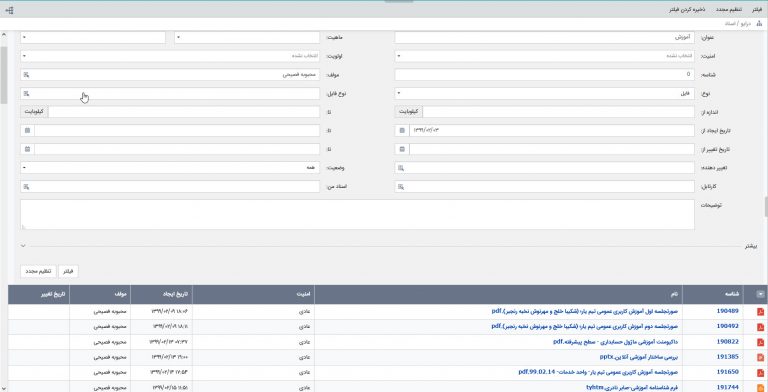Open the 'امنیت' dropdown
Screen dimensions: 768x392
click(544, 56)
